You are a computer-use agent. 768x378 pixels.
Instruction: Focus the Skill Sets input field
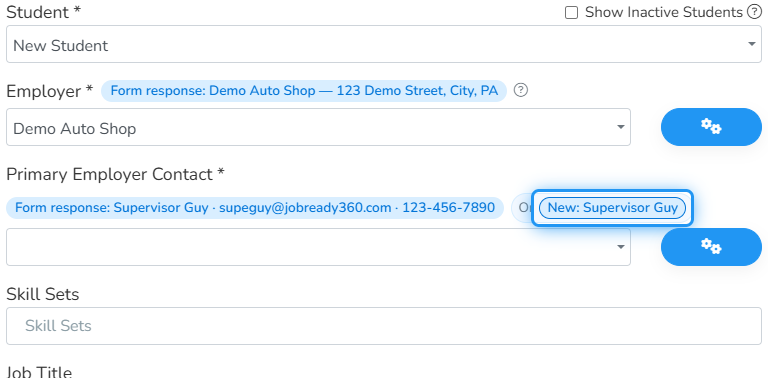384,326
